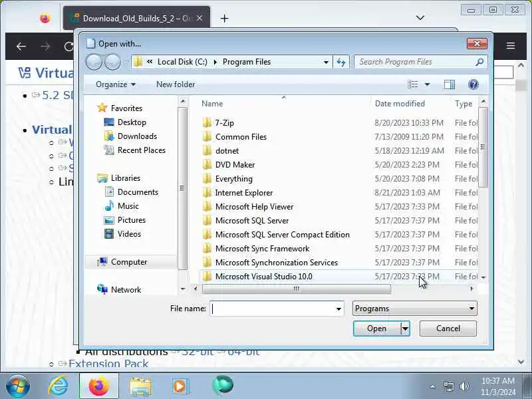Open the File name dropdown arrow
This screenshot has width=532, height=399.
tap(338, 309)
